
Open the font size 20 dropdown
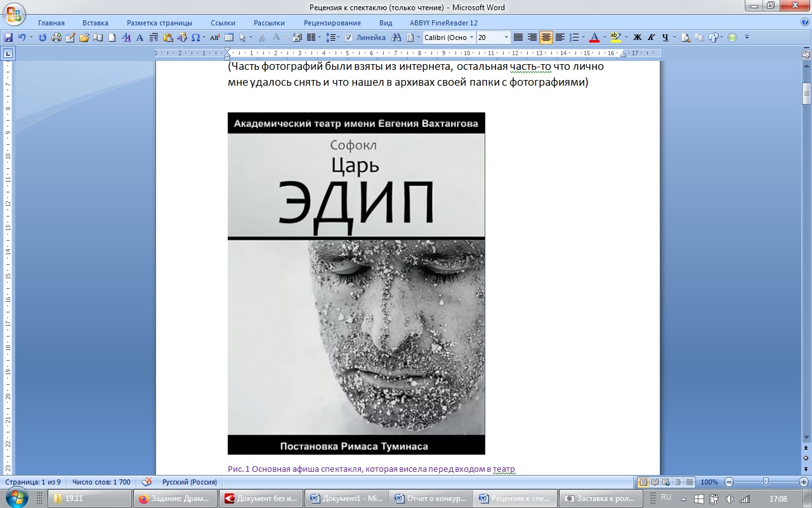point(506,37)
